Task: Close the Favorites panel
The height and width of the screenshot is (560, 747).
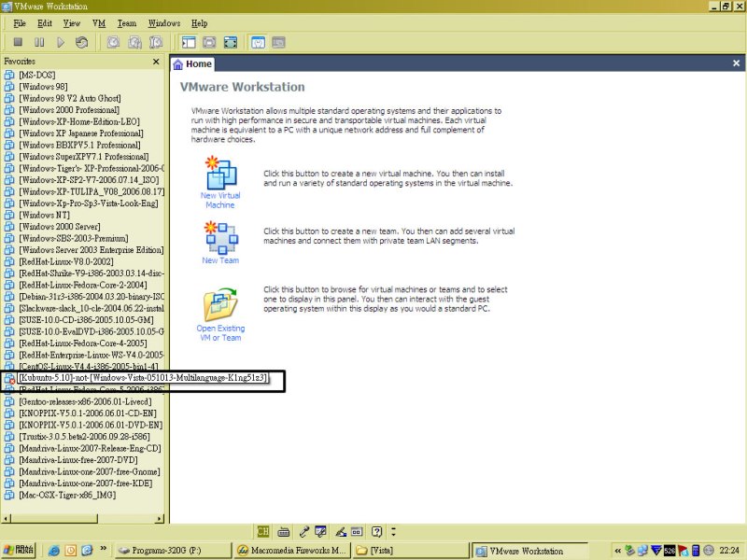Action: point(156,62)
